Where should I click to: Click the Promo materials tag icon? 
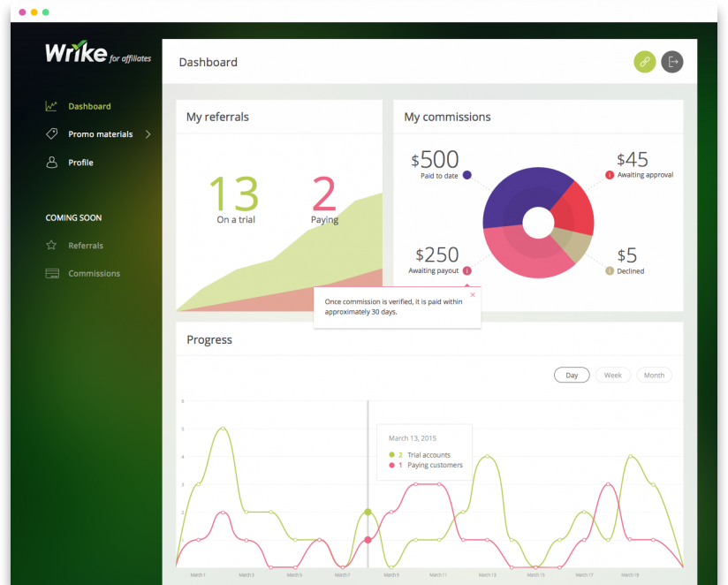point(52,134)
